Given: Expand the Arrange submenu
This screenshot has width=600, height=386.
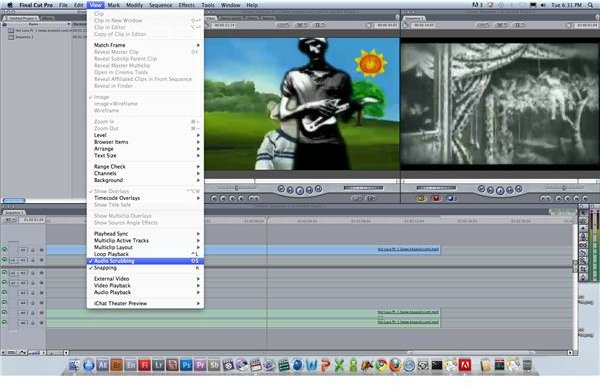Looking at the screenshot, I should 145,149.
